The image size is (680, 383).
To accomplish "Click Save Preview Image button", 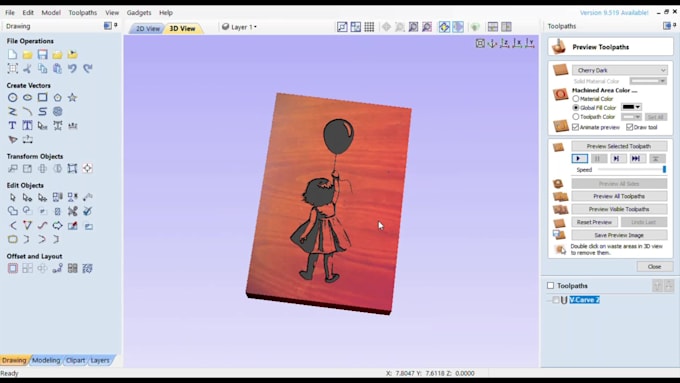I will tap(619, 235).
